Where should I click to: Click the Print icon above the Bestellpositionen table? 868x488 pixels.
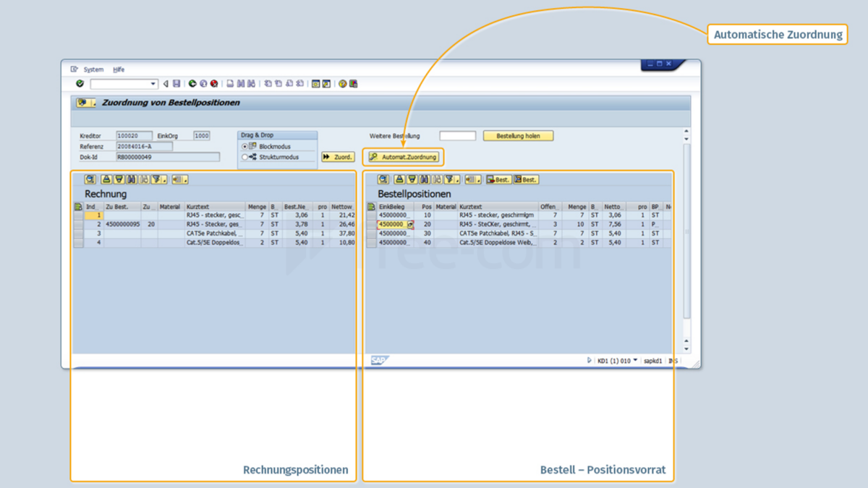point(399,179)
